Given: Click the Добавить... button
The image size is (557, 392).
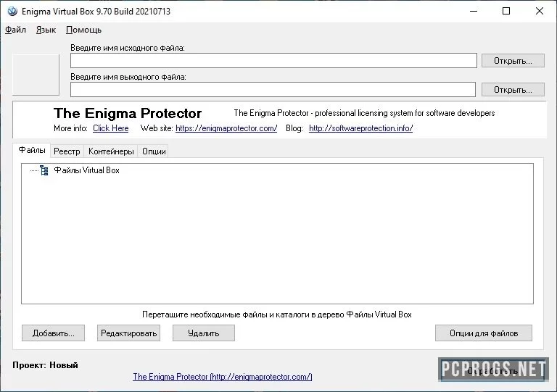Looking at the screenshot, I should point(53,333).
